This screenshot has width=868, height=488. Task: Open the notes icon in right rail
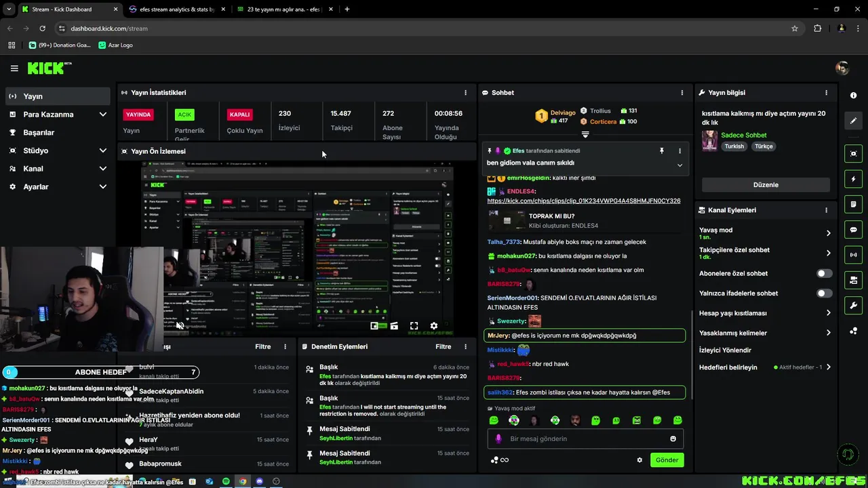853,204
